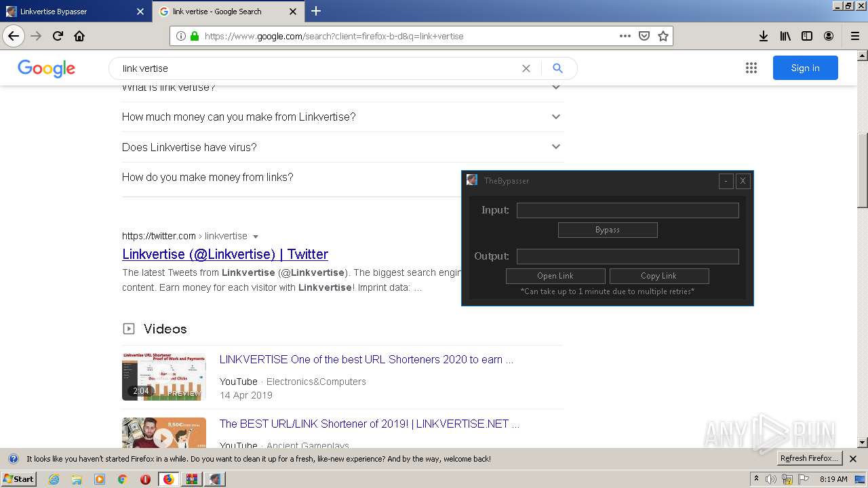
Task: Click Open Link in TheBypasser
Action: coord(555,276)
